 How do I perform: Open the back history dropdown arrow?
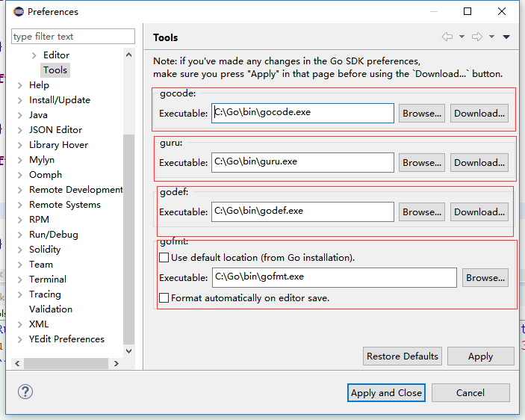pos(462,37)
